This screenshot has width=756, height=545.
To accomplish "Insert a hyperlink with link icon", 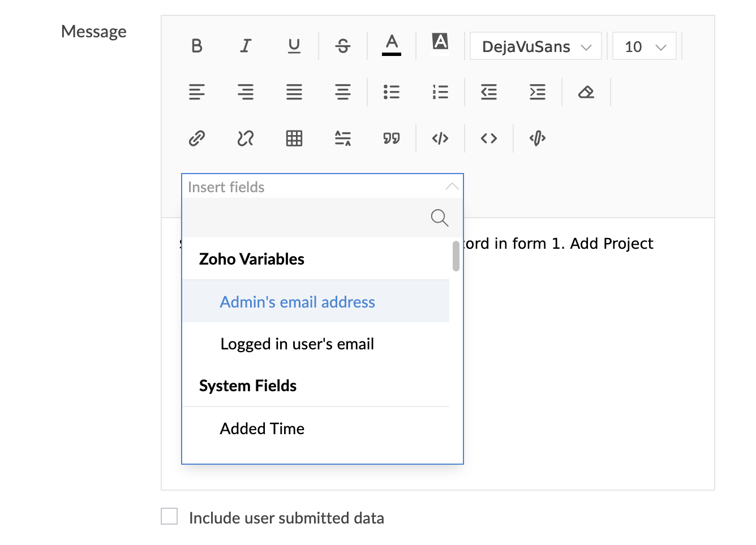I will [197, 139].
